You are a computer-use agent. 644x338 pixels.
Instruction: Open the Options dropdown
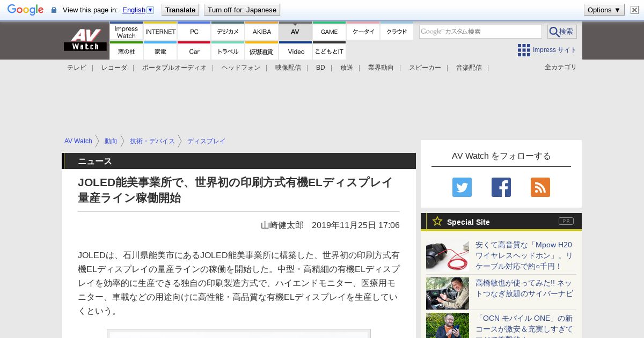click(604, 10)
